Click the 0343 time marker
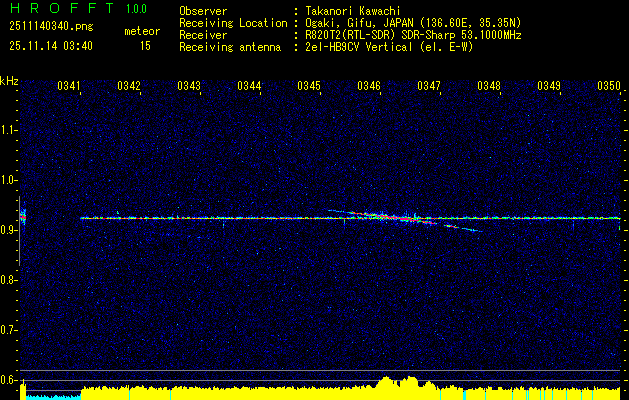Viewport: 629px width, 400px height. pyautogui.click(x=189, y=86)
